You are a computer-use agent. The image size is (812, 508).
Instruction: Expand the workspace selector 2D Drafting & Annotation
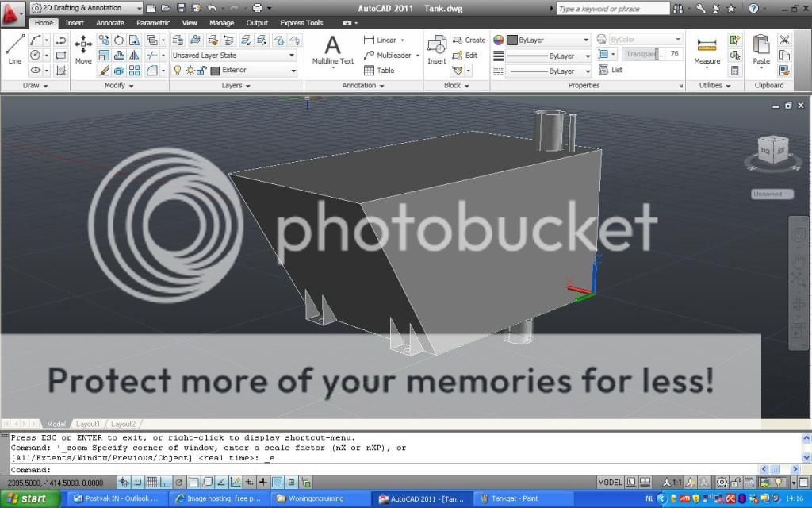point(87,8)
